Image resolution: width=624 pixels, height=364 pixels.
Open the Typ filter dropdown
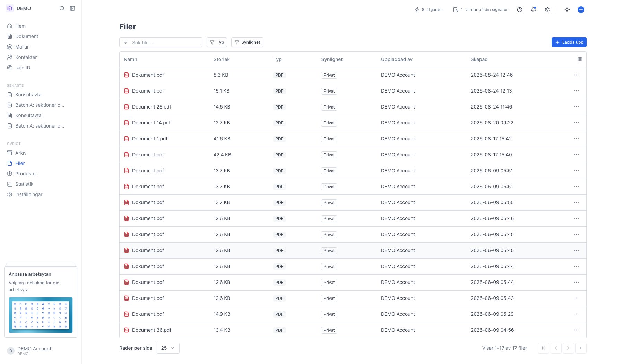click(x=217, y=42)
